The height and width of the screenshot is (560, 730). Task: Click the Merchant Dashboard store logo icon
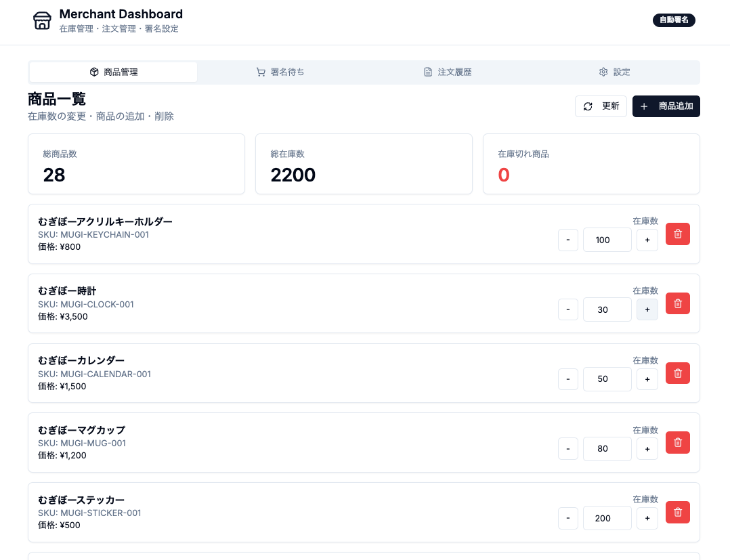[x=42, y=20]
